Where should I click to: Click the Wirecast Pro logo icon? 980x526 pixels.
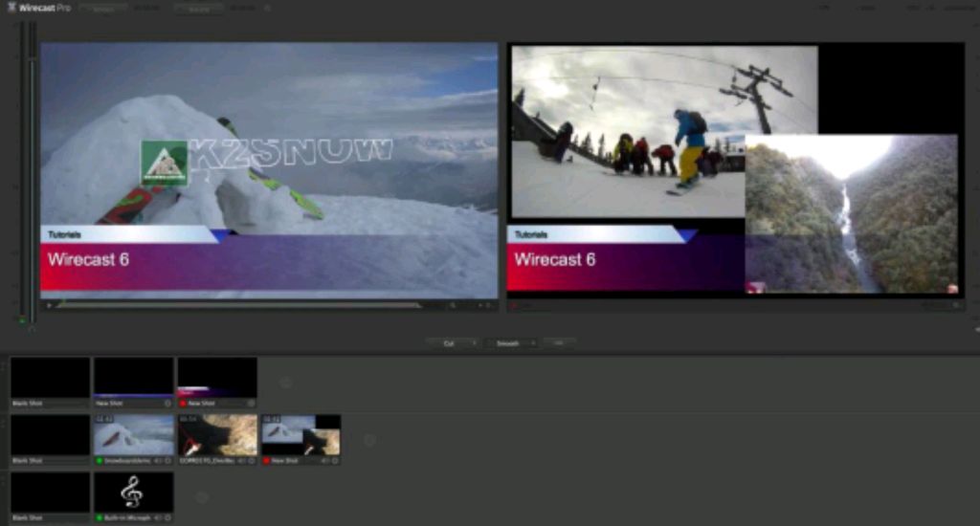point(11,8)
